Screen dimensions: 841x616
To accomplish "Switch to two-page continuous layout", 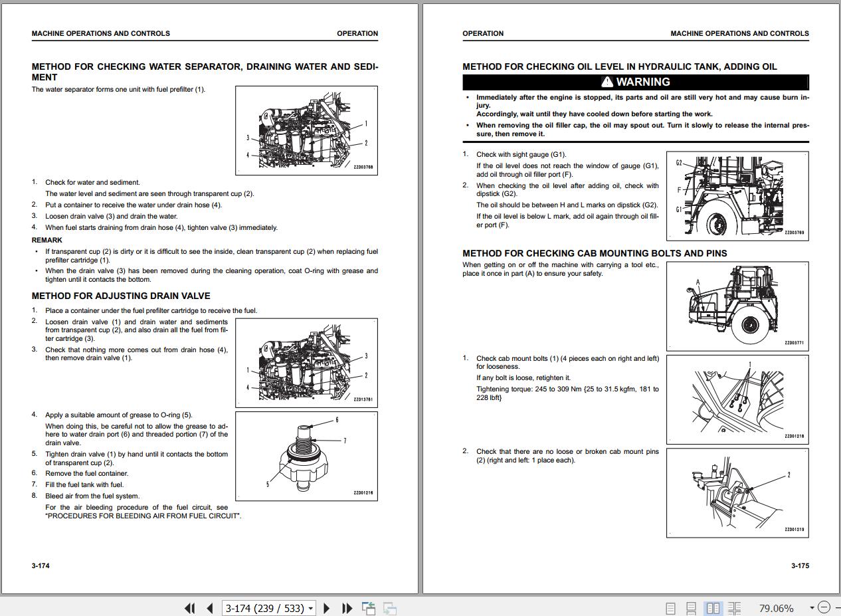I will 734,607.
